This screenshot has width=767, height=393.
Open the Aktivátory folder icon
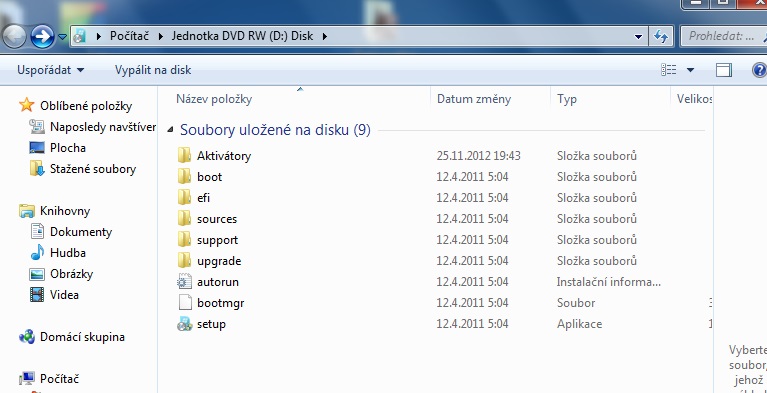click(184, 156)
